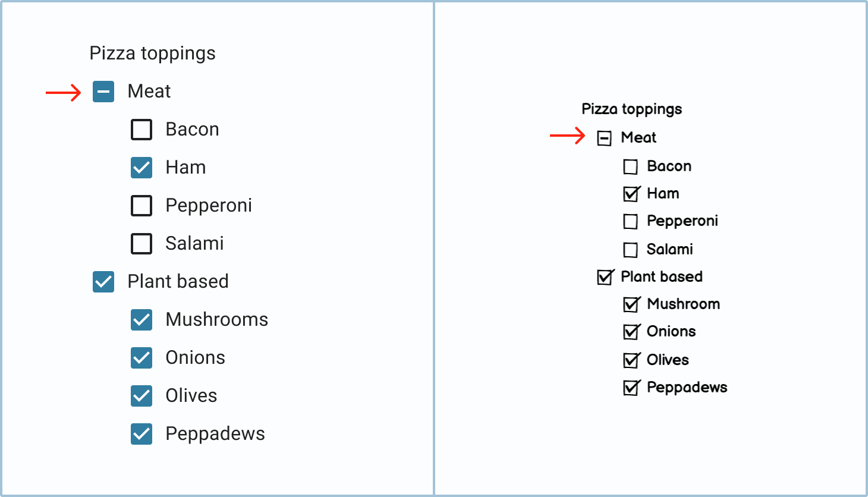Check Bacon in the hand-drawn wireframe list

(x=630, y=167)
